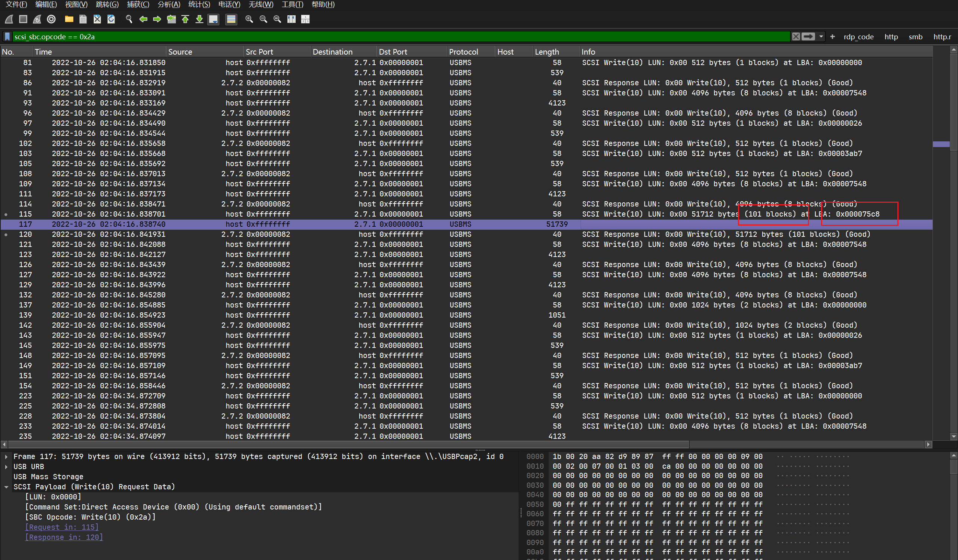Save this capture file
Image resolution: width=958 pixels, height=560 pixels.
(83, 19)
